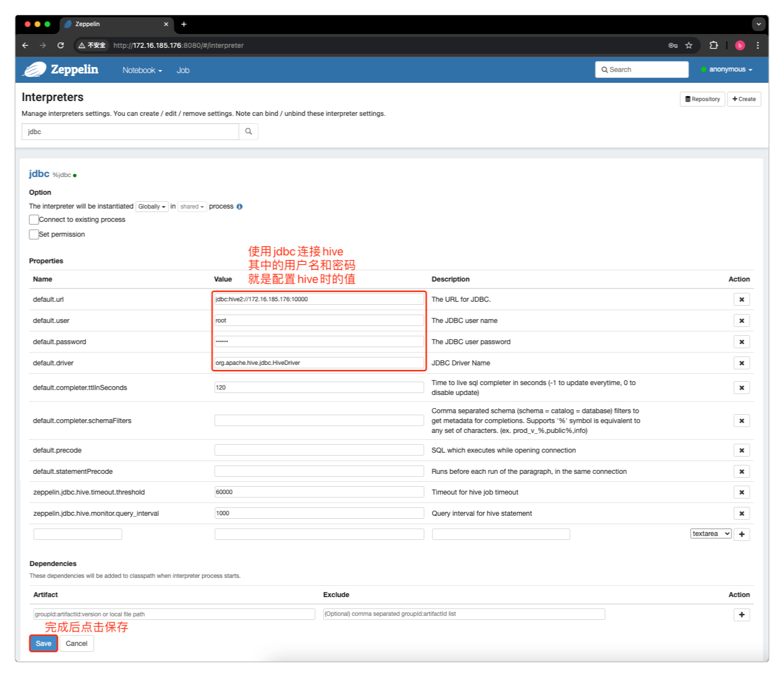
Task: Switch to the Zeppelin browser tab
Action: tap(116, 24)
